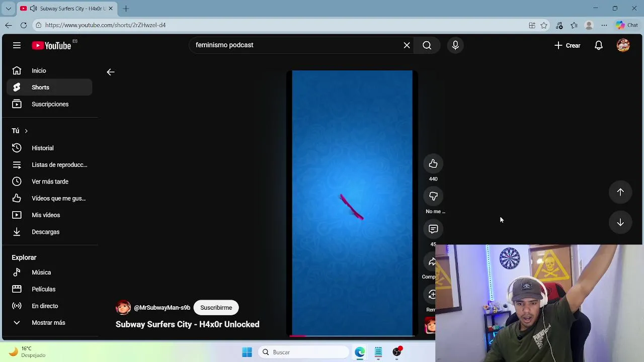Image resolution: width=644 pixels, height=362 pixels.
Task: Open a new browser tab
Action: pyautogui.click(x=126, y=9)
